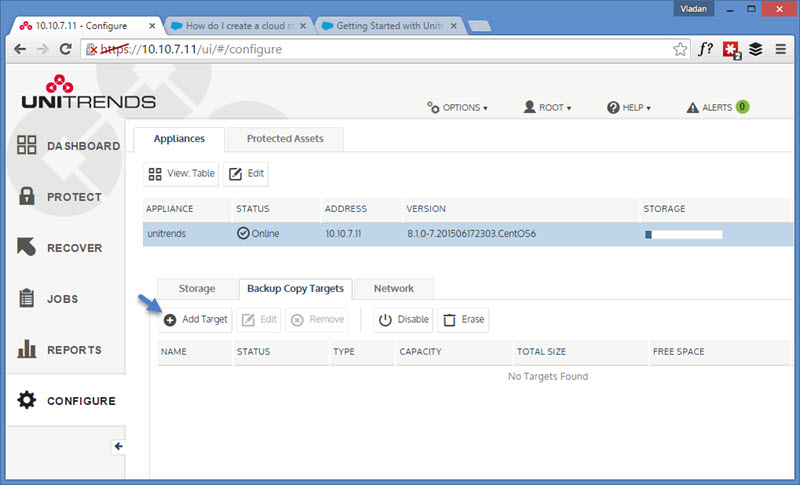Reload the page
The height and width of the screenshot is (485, 800).
tap(65, 49)
